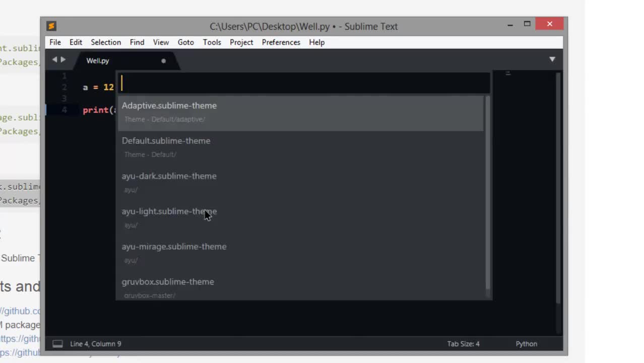Open the Help menu

(316, 42)
